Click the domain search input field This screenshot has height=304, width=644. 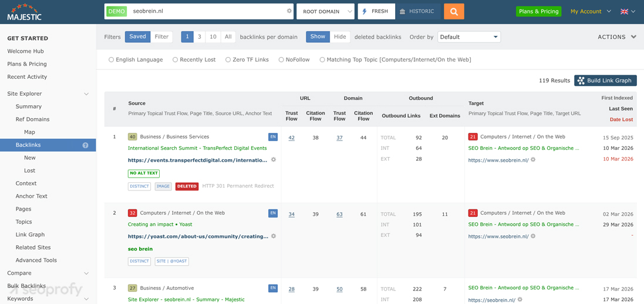tap(205, 11)
